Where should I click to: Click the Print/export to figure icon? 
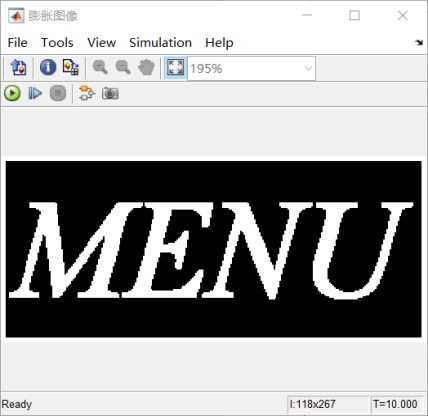(19, 68)
